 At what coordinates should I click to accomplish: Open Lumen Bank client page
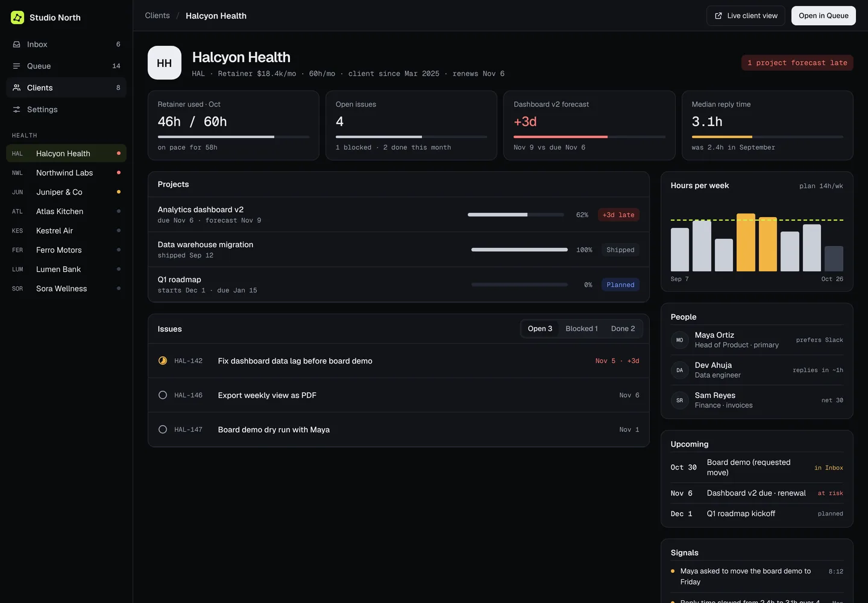tap(66, 270)
